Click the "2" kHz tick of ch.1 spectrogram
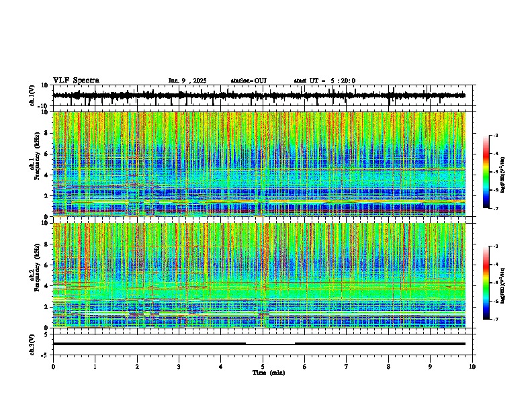 [46, 196]
